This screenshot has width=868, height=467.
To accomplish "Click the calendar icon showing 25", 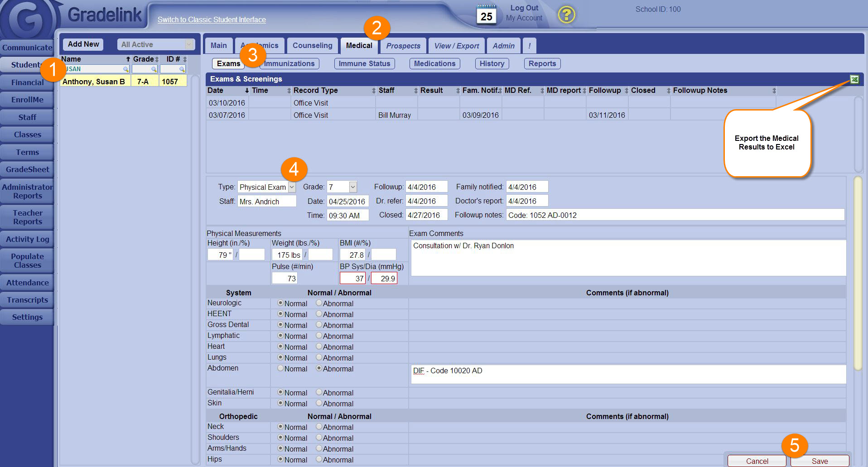I will pyautogui.click(x=487, y=15).
